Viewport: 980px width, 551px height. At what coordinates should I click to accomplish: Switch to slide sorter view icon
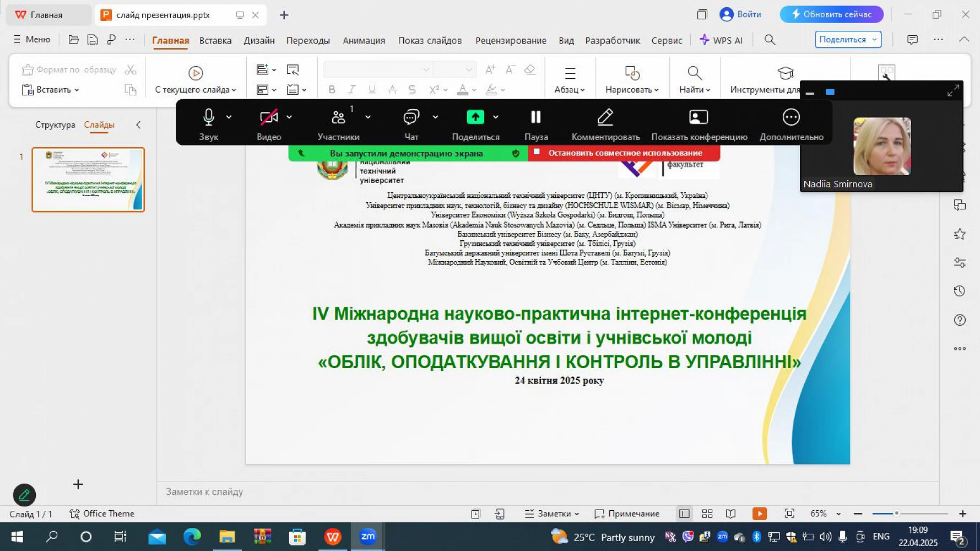pos(707,514)
